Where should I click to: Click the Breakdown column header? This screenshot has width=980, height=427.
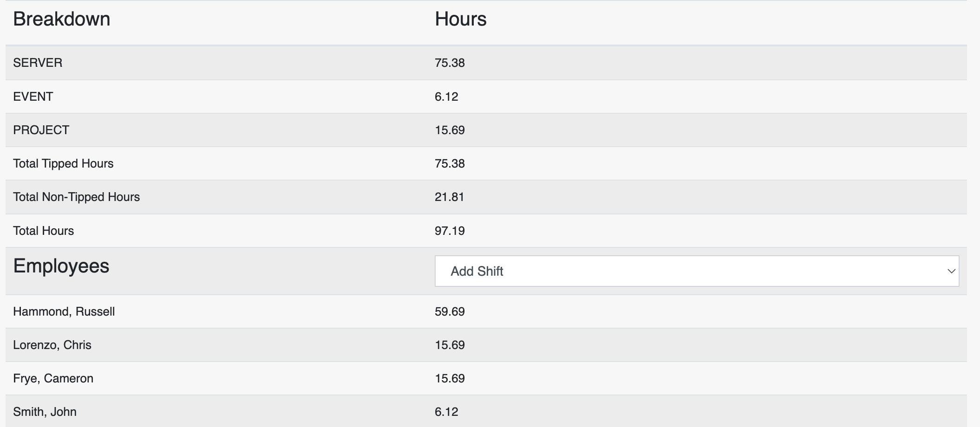[x=62, y=19]
